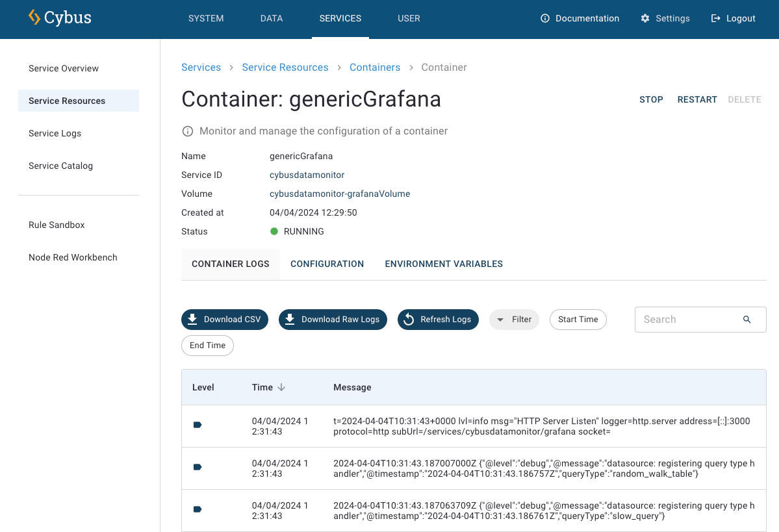
Task: Open Settings via the gear icon
Action: point(645,18)
